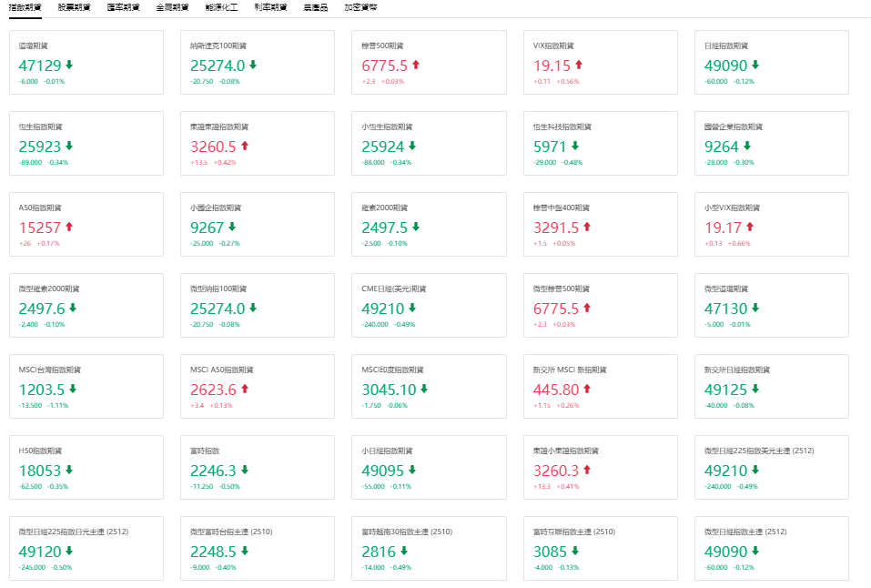This screenshot has width=871, height=588.
Task: Click the down arrow on 恒生科技指數期貨 card
Action: coord(574,146)
